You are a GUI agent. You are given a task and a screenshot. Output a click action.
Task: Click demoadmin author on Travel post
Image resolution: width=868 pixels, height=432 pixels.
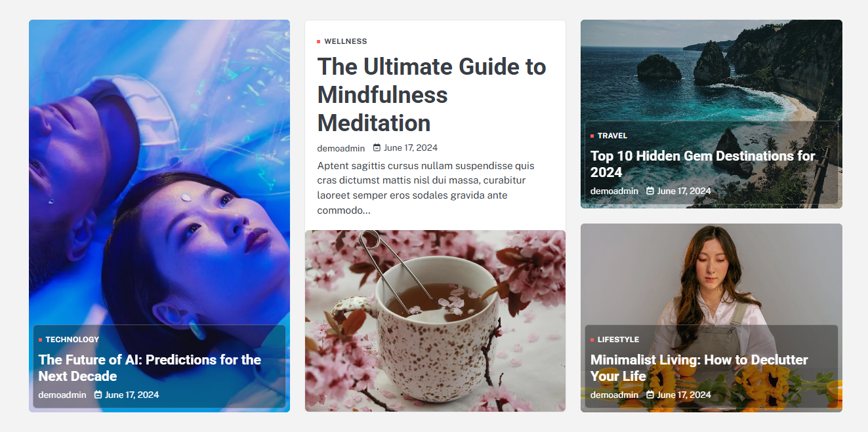point(614,191)
